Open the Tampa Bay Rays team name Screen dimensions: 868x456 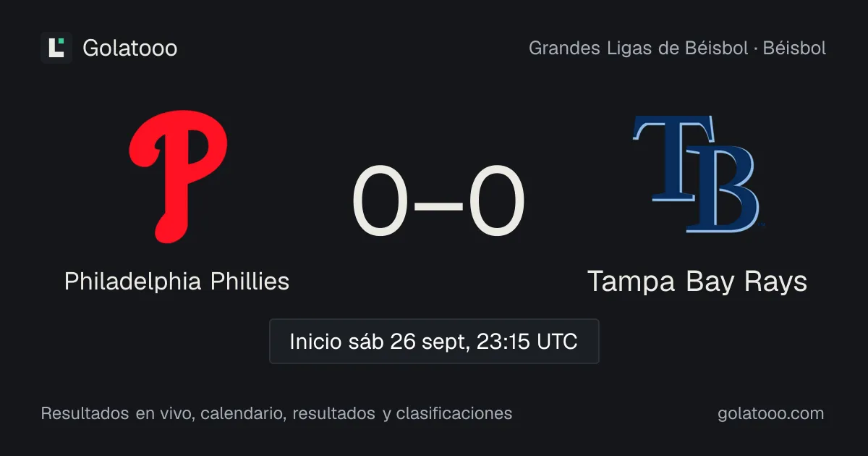click(697, 282)
